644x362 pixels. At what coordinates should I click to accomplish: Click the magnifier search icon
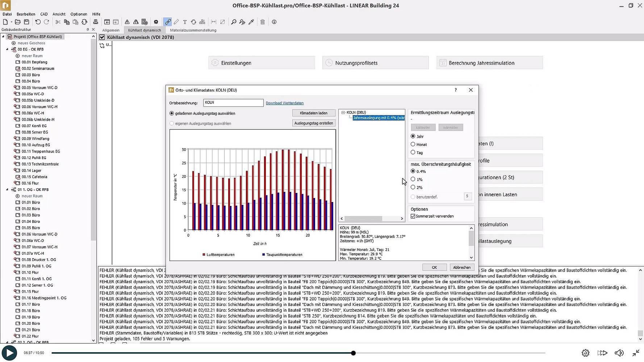click(x=234, y=22)
